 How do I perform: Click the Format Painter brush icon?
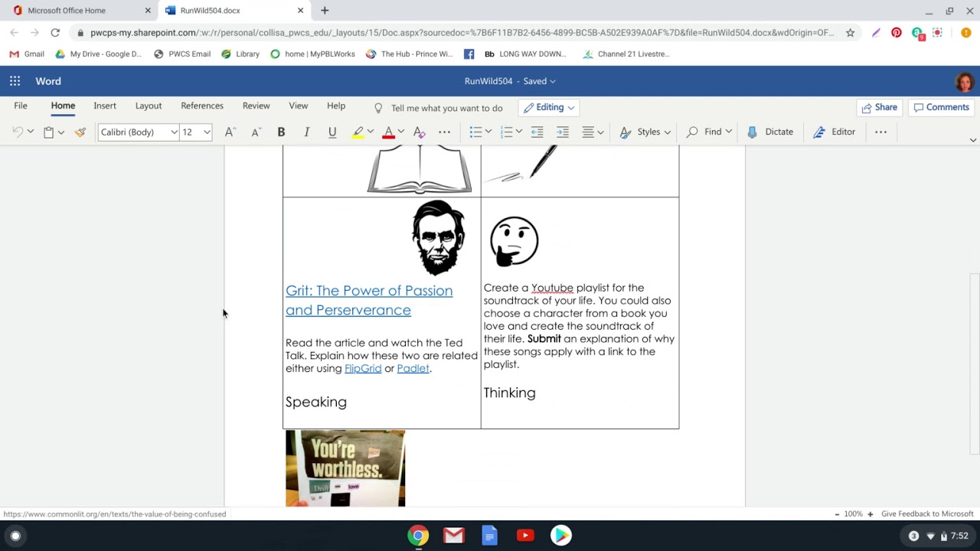(x=80, y=132)
